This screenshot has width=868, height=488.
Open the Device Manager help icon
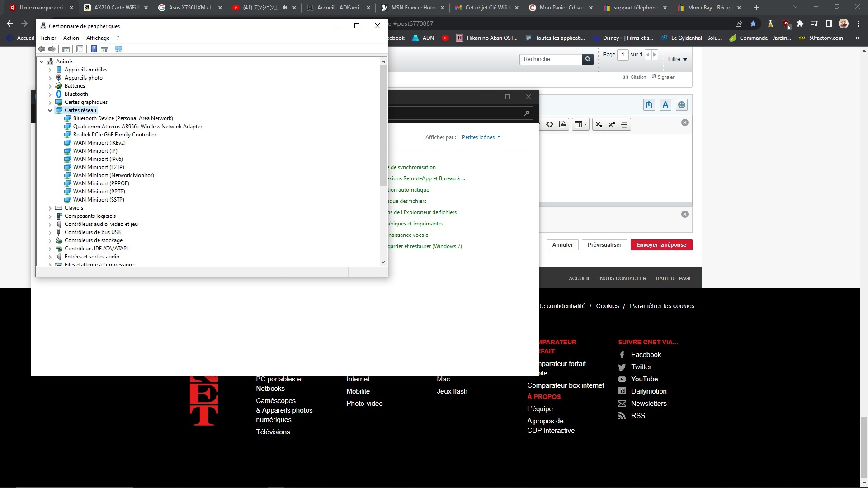point(94,49)
